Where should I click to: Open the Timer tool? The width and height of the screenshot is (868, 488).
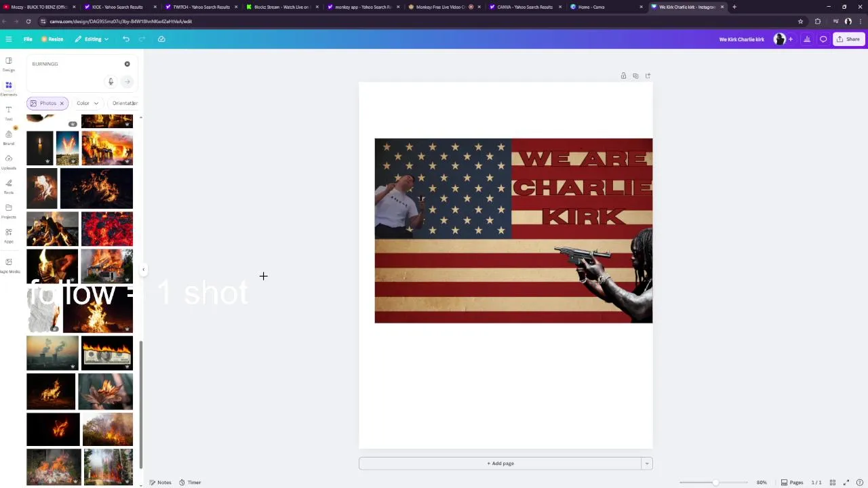click(190, 483)
